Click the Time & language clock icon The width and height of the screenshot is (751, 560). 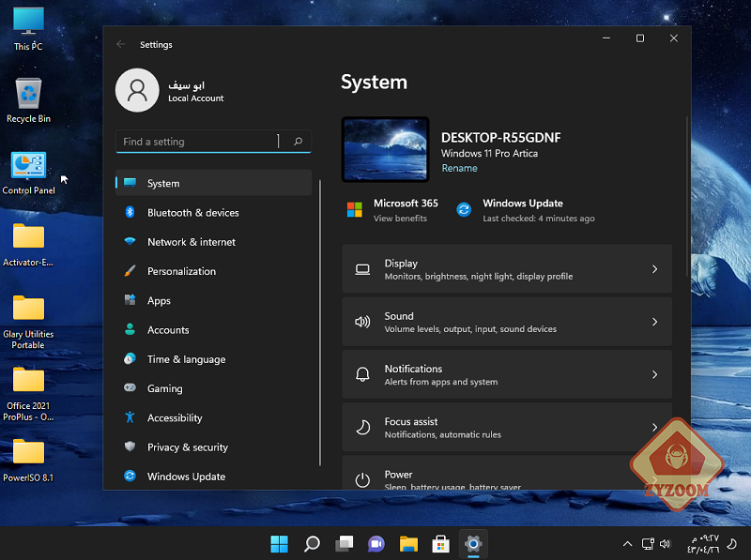130,358
